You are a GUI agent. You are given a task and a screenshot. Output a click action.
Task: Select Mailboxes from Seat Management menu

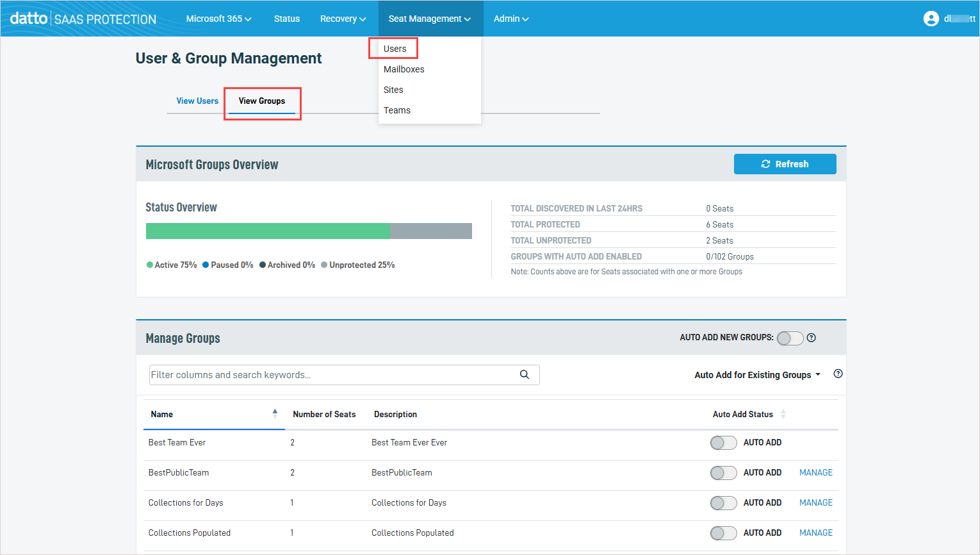(404, 69)
